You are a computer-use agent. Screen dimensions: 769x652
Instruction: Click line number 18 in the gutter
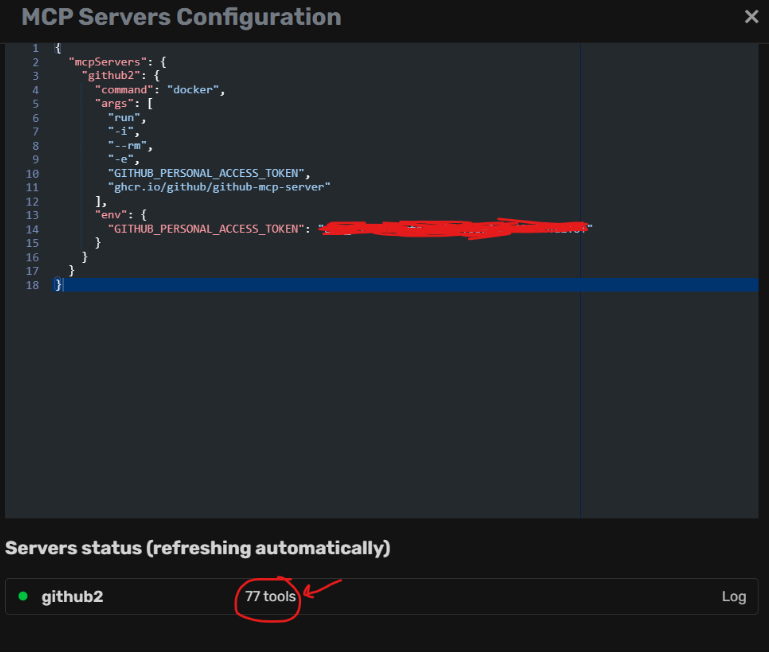point(34,285)
